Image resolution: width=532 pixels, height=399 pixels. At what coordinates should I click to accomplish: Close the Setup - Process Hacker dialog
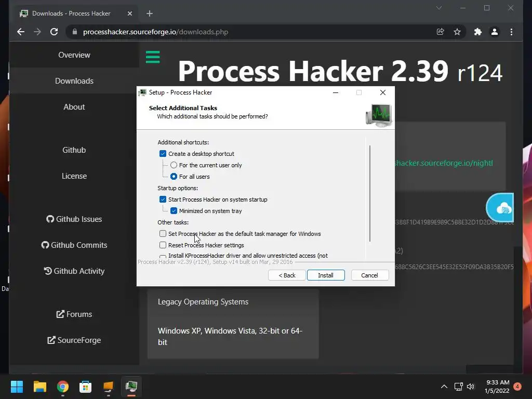click(383, 92)
